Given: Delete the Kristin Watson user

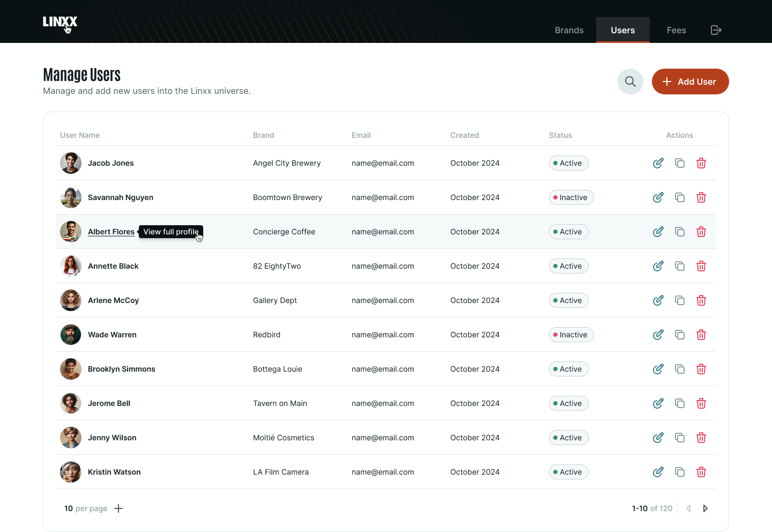Looking at the screenshot, I should [x=701, y=472].
